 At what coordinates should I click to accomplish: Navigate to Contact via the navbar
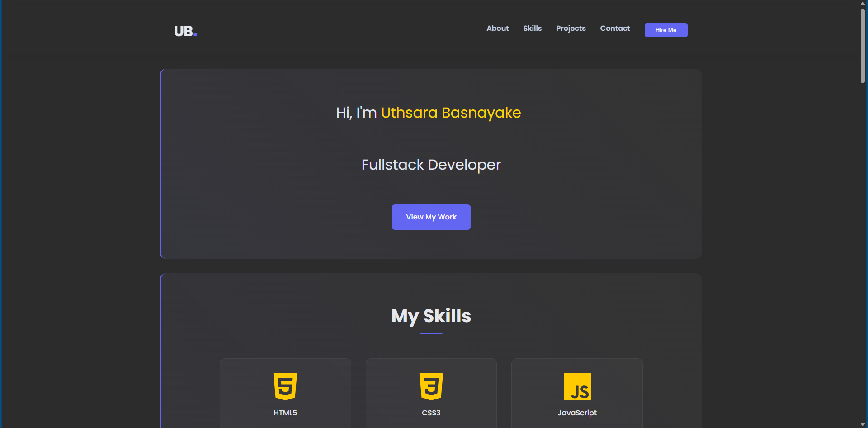coord(615,28)
